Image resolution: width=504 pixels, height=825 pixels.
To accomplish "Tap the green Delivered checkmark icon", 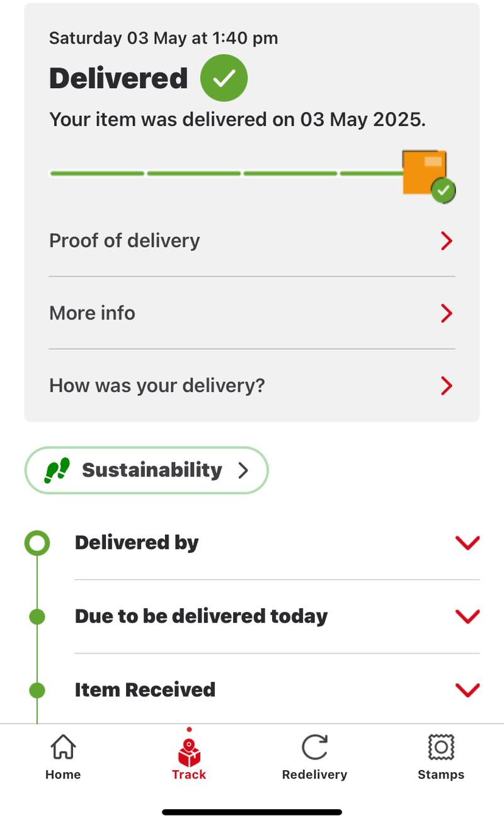I will [x=224, y=78].
